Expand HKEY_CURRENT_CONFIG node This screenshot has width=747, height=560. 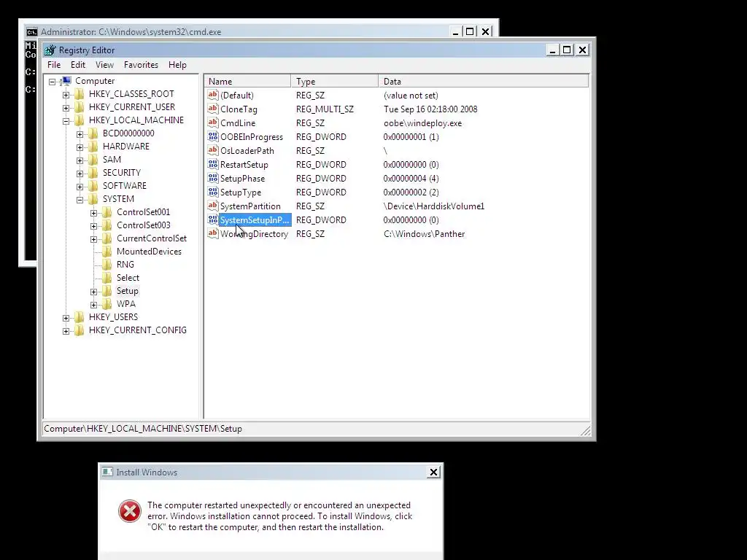coord(66,331)
